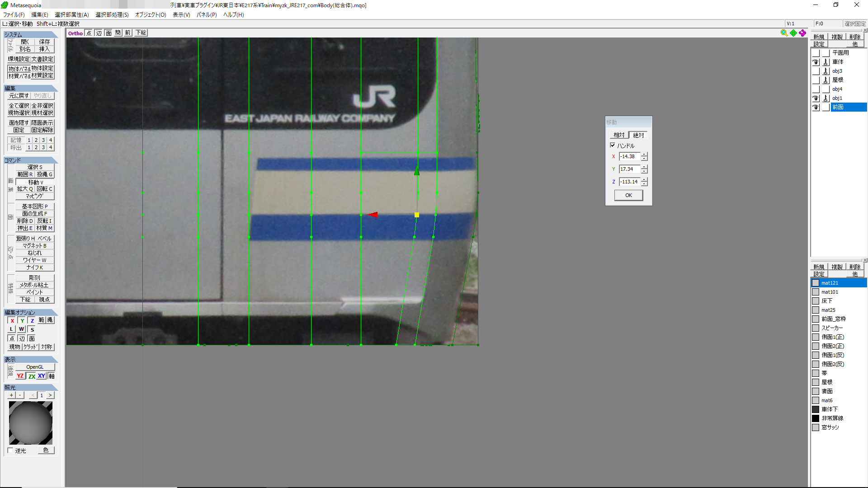The height and width of the screenshot is (488, 868).
Task: Open the オブジェクト(O) menu
Action: point(151,14)
